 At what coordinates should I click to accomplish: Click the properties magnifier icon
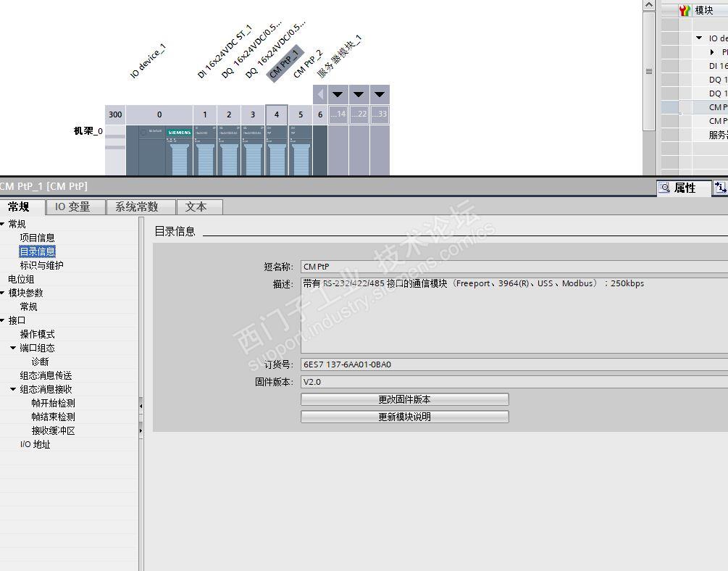point(665,188)
